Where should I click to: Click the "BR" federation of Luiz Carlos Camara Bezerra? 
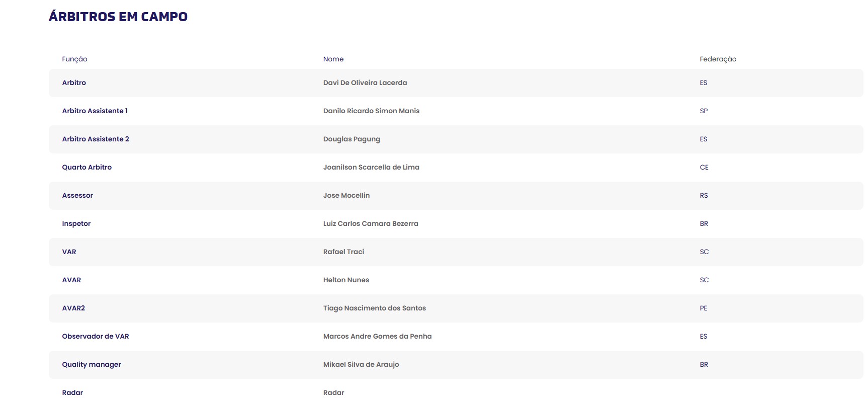coord(704,223)
